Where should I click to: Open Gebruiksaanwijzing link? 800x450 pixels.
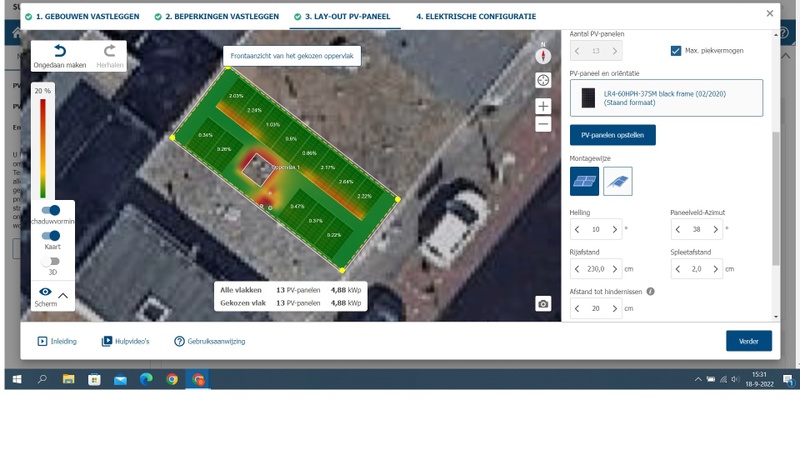pyautogui.click(x=210, y=341)
